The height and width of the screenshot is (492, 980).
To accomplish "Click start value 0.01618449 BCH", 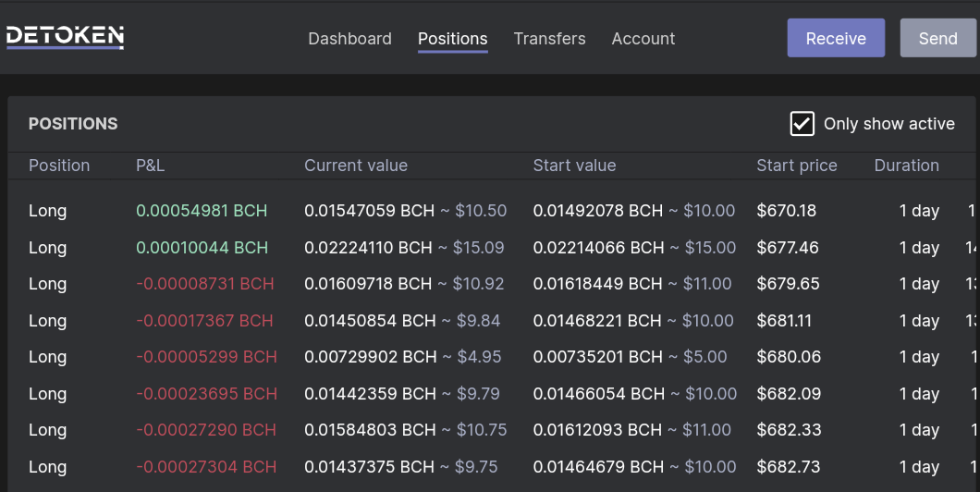I will point(597,284).
